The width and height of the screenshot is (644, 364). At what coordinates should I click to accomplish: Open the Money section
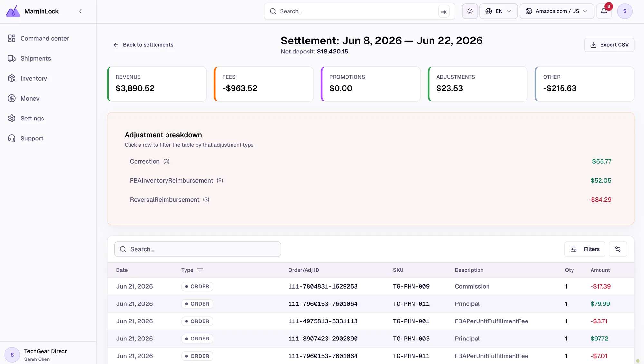(48, 98)
